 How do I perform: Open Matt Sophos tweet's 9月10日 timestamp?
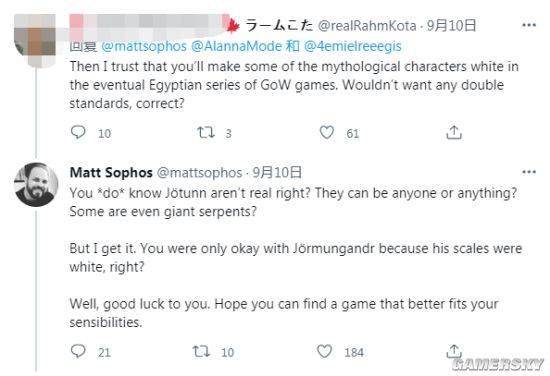point(277,173)
